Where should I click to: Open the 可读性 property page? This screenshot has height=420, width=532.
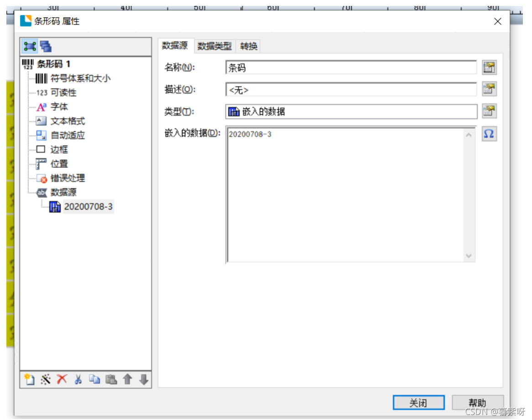pos(63,93)
